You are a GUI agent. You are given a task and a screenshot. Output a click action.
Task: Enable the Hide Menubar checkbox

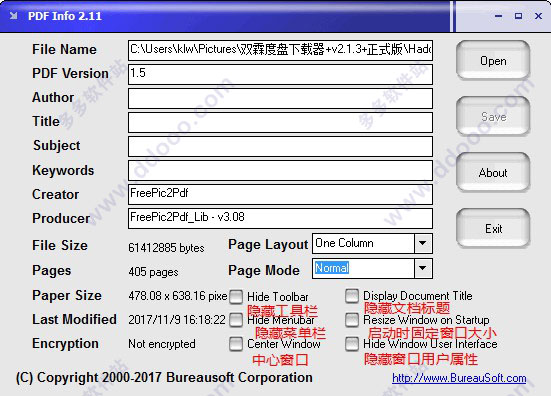(x=236, y=320)
